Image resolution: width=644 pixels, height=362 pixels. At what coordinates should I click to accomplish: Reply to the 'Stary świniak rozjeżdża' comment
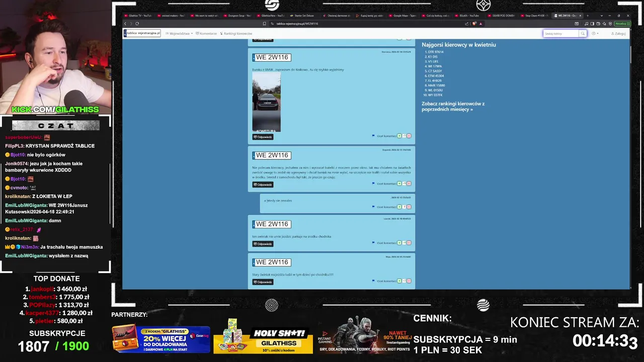263,282
